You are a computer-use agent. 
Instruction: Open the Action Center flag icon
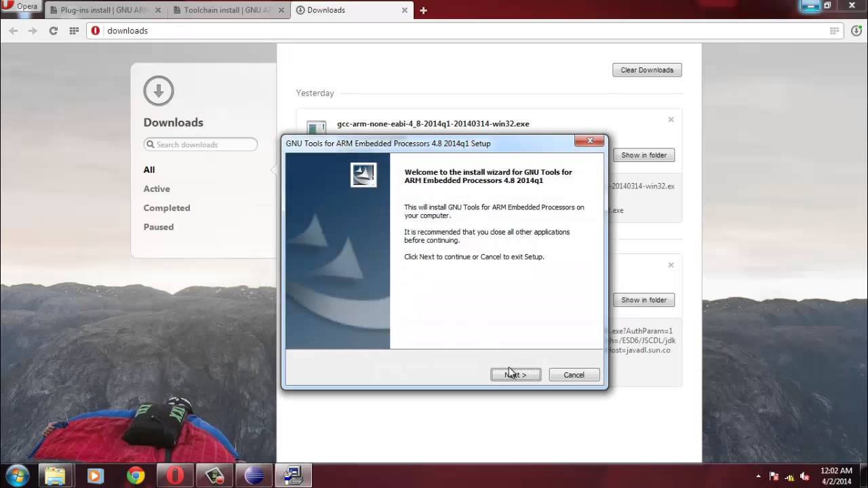coord(774,476)
